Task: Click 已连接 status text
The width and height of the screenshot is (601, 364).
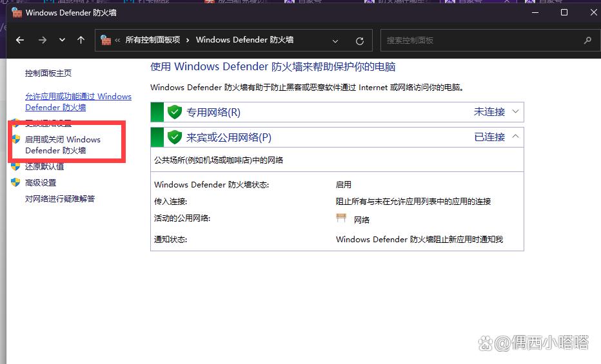Action: pyautogui.click(x=489, y=137)
